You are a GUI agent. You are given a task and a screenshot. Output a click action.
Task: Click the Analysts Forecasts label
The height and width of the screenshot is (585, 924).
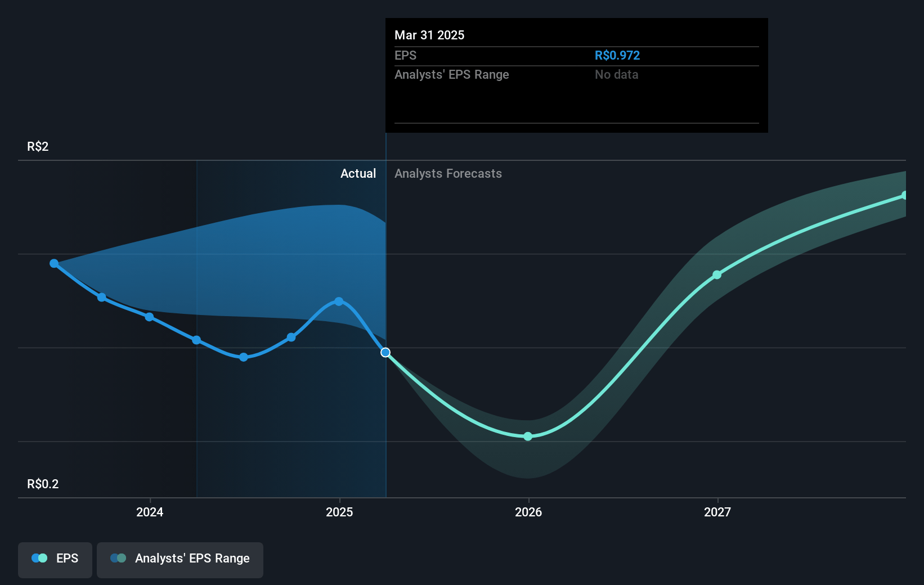448,174
